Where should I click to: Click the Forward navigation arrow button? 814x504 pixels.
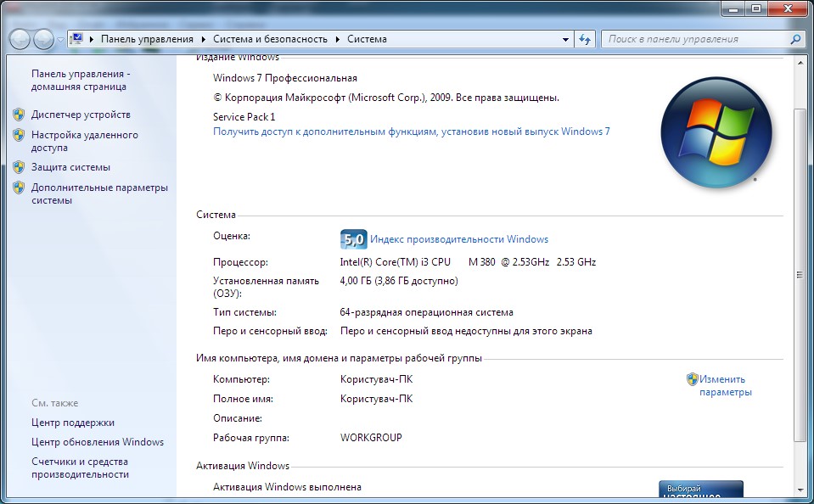click(x=43, y=39)
